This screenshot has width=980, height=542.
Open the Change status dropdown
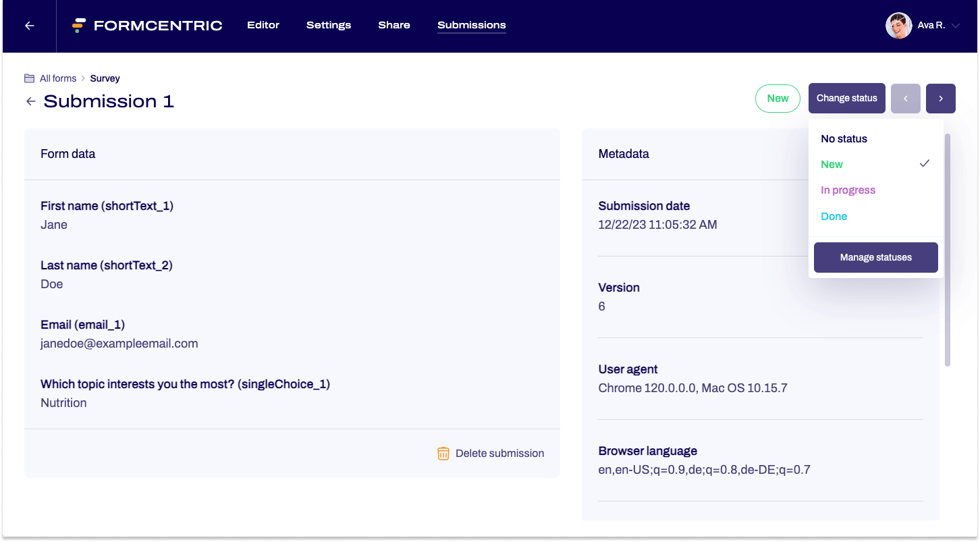pos(846,98)
